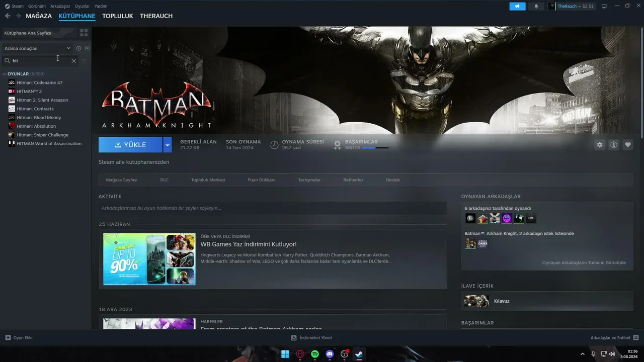Viewport: 644px width, 362px height.
Task: Click the YÜKLE install button
Action: point(130,145)
